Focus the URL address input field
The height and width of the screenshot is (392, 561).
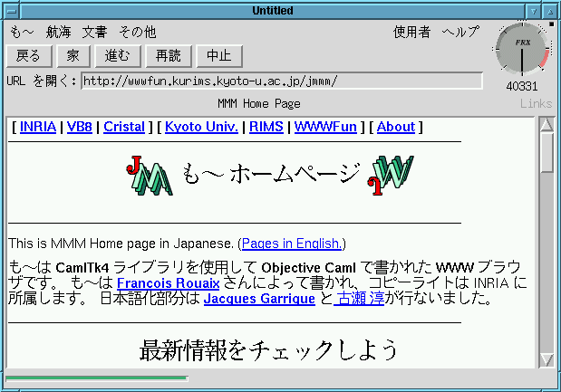click(x=282, y=81)
